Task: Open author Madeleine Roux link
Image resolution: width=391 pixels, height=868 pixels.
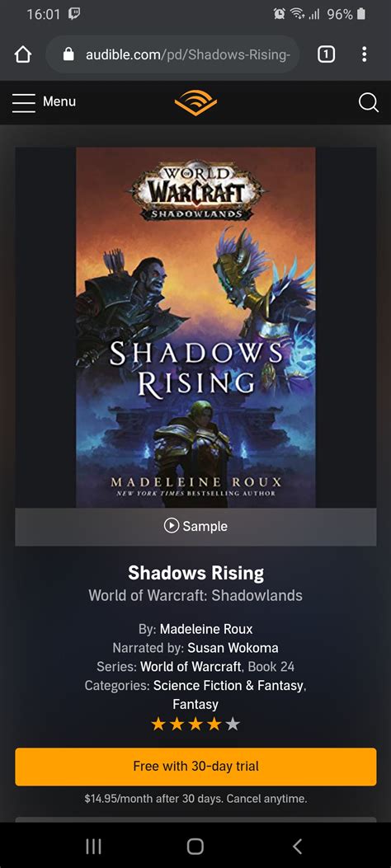Action: [206, 629]
